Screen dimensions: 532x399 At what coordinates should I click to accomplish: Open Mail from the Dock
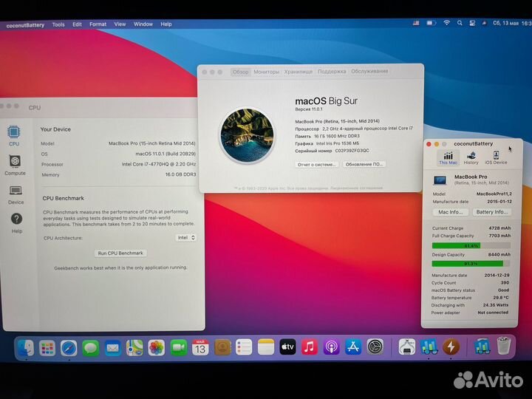112,348
